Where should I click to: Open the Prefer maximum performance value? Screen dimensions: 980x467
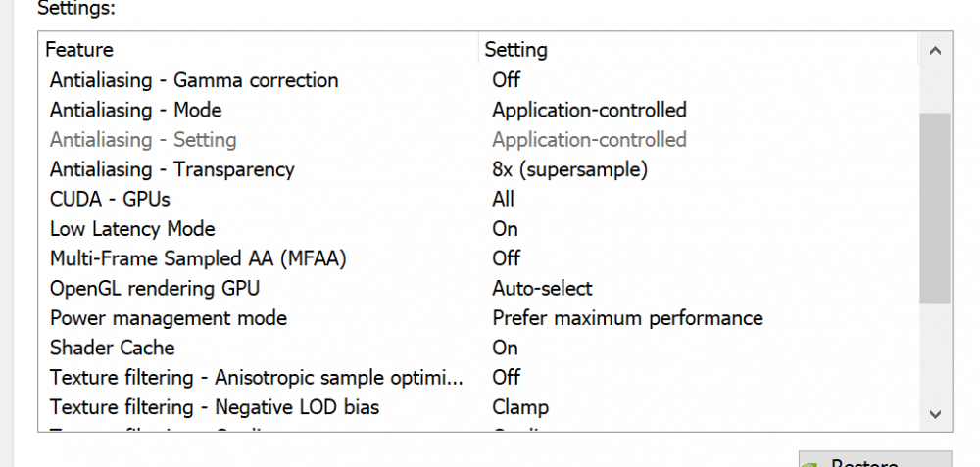(x=627, y=318)
